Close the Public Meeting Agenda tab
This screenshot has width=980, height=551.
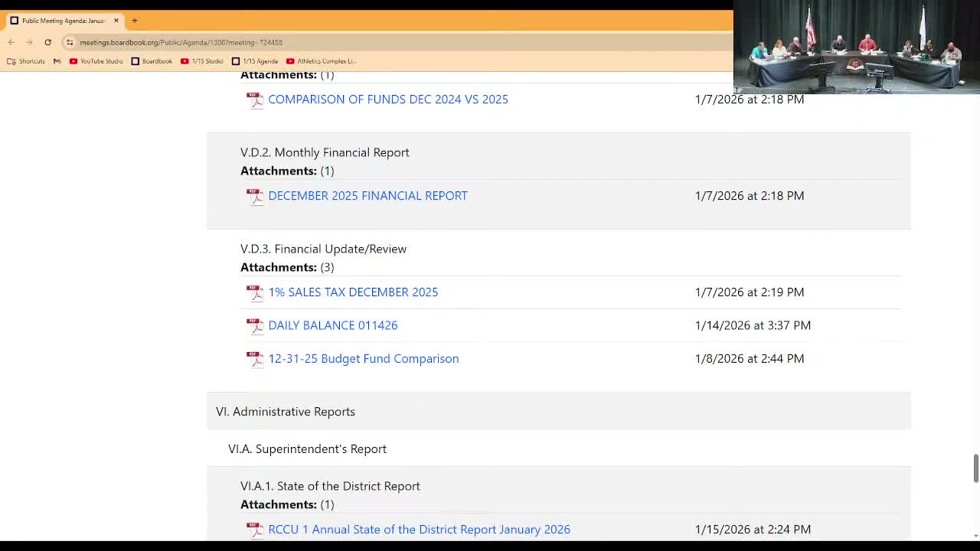pyautogui.click(x=116, y=21)
